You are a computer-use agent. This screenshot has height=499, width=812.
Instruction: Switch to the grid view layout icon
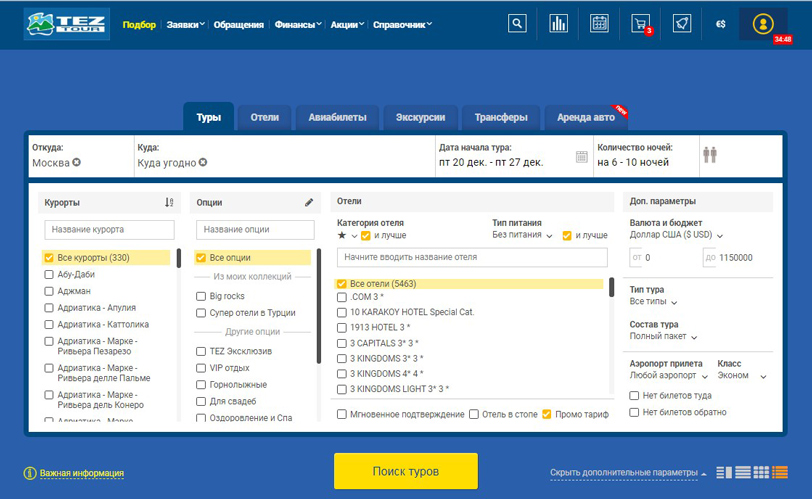point(760,472)
